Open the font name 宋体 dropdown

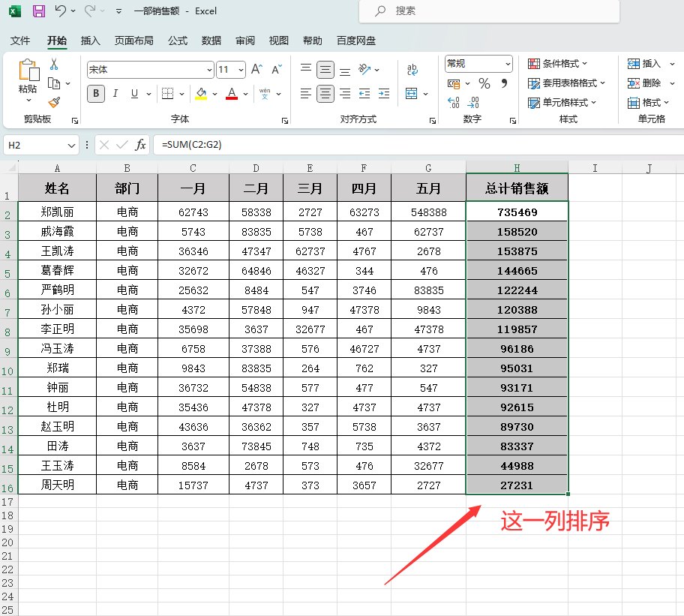(x=209, y=70)
